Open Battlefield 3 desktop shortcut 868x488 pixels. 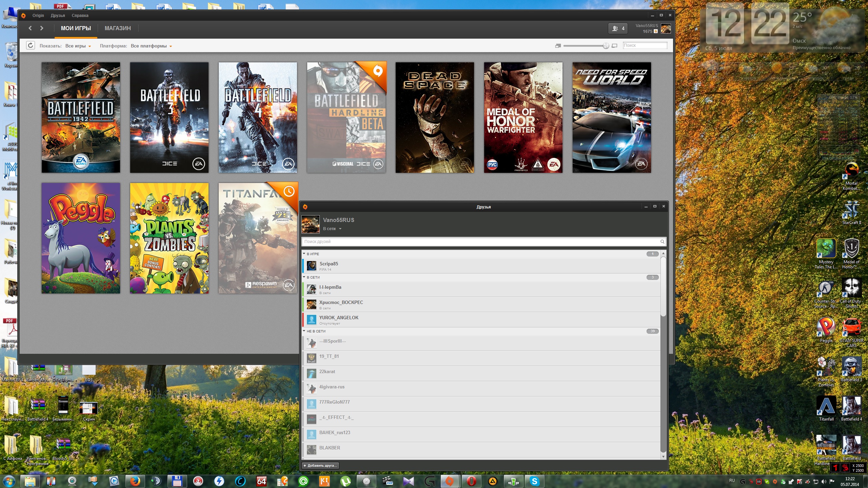pyautogui.click(x=852, y=369)
